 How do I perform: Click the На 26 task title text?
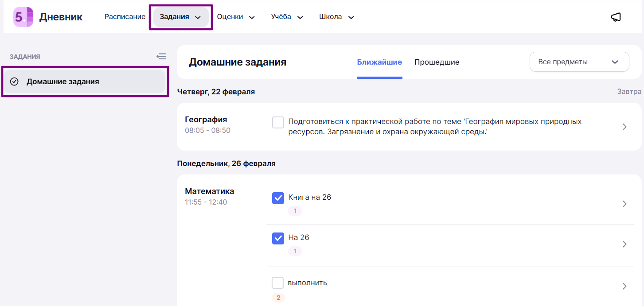point(299,237)
